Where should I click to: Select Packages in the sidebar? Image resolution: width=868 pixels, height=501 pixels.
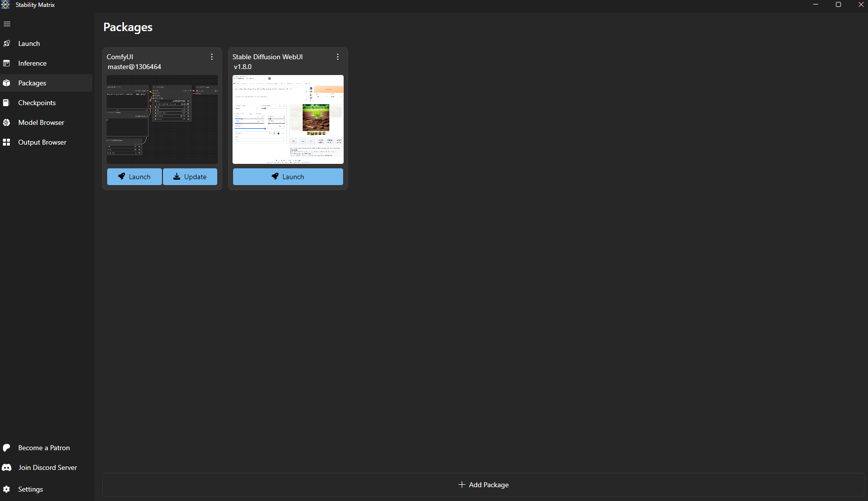pos(46,83)
